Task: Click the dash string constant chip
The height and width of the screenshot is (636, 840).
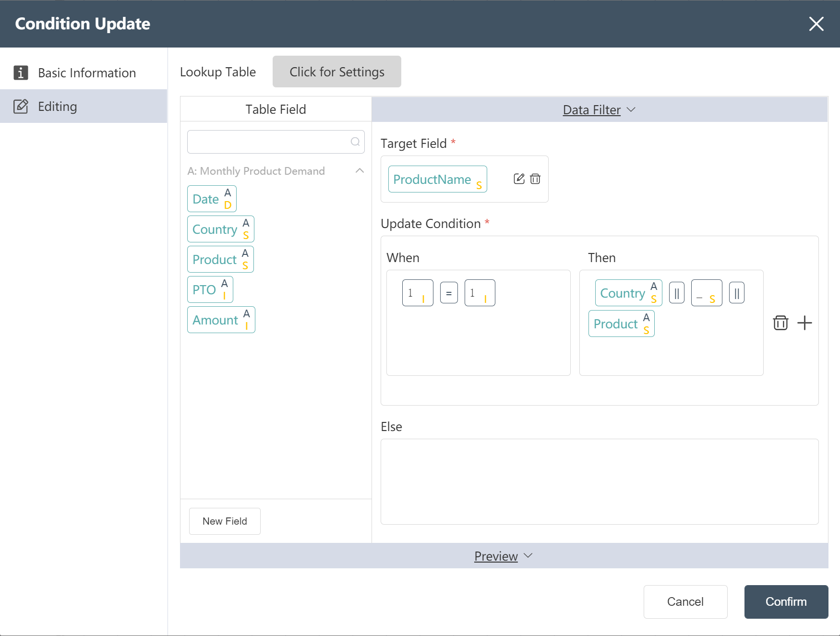Action: [707, 293]
